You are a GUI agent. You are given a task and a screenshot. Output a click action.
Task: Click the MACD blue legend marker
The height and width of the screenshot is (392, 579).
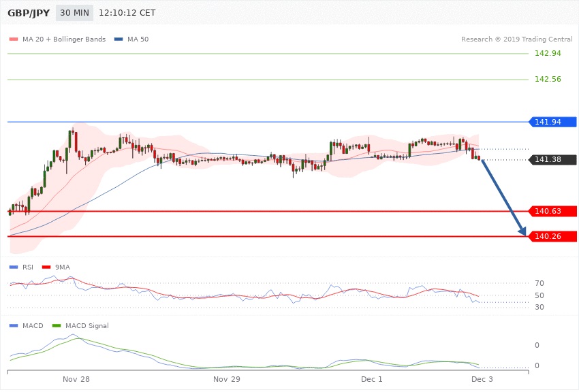point(14,326)
